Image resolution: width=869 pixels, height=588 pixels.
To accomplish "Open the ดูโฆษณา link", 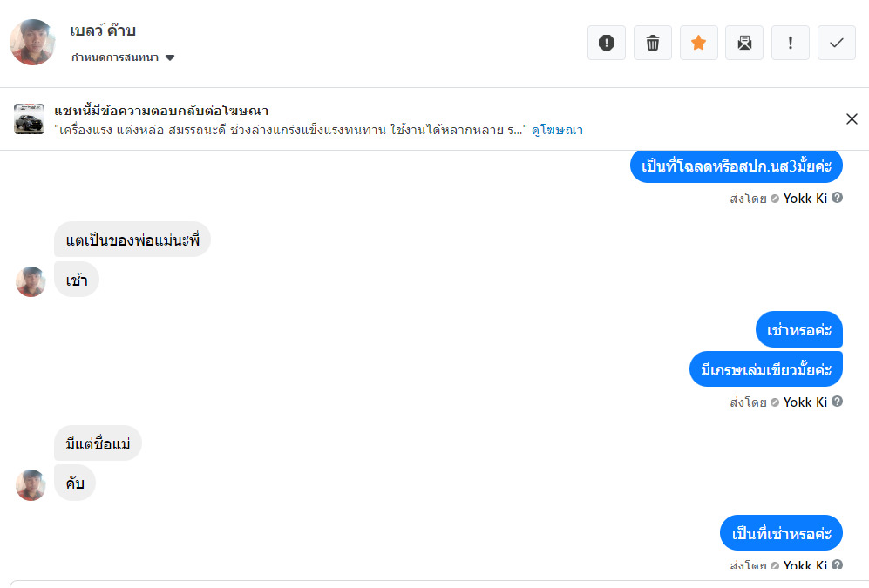I will [x=558, y=130].
